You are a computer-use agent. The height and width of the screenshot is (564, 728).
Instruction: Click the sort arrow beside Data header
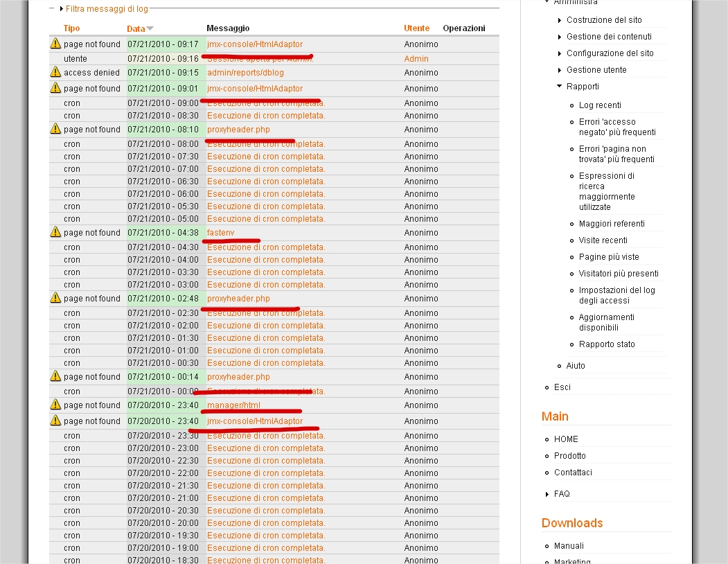[x=150, y=29]
